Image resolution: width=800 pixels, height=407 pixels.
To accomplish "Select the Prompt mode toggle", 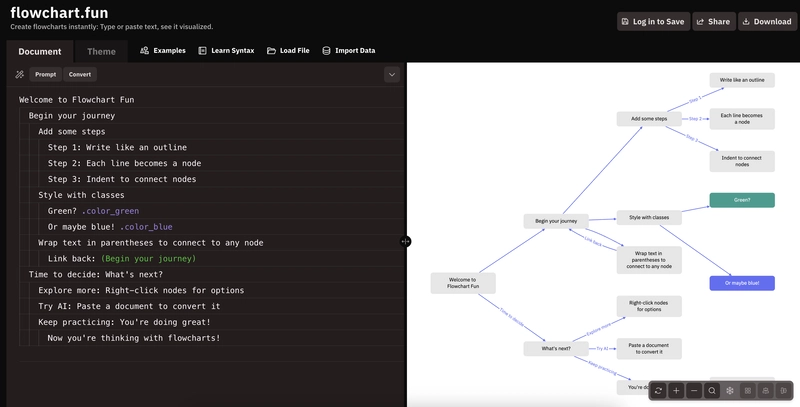I will (x=45, y=74).
